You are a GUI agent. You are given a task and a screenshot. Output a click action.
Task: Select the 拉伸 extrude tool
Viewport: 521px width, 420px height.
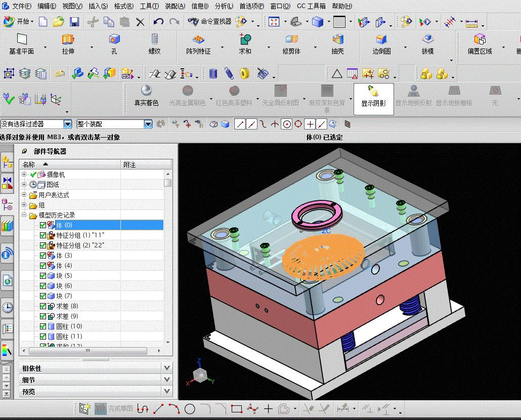tap(68, 44)
